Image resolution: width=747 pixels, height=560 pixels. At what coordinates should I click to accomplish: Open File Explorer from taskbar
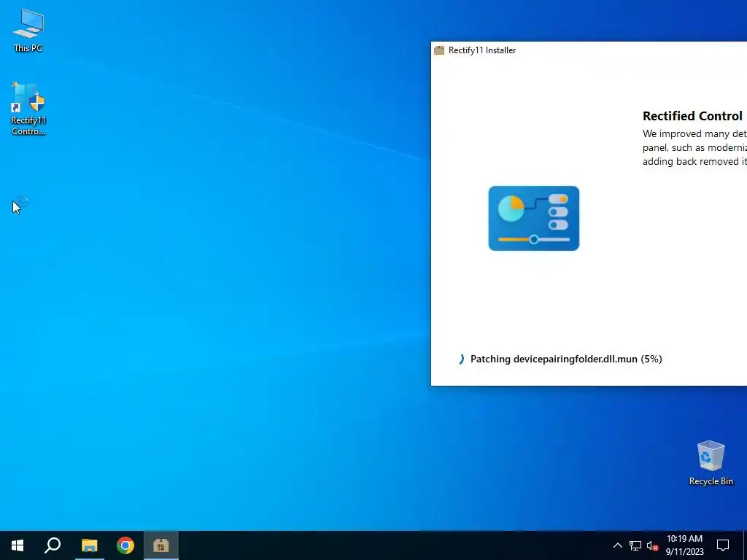point(89,545)
